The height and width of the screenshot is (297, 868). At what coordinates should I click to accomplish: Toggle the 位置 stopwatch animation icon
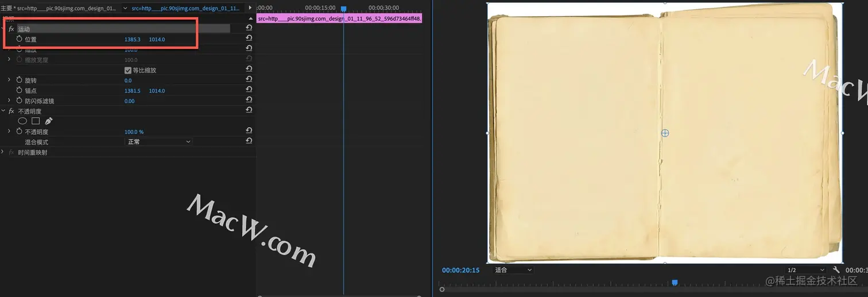click(x=19, y=39)
